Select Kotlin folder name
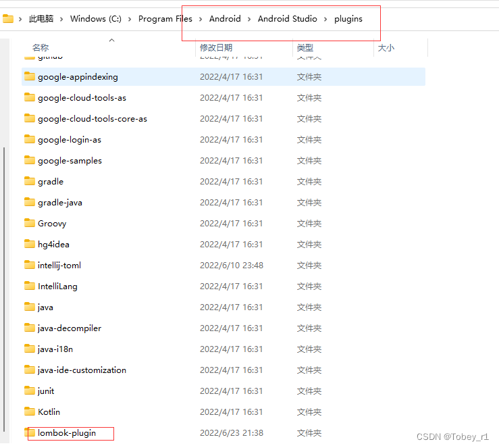 coord(49,412)
